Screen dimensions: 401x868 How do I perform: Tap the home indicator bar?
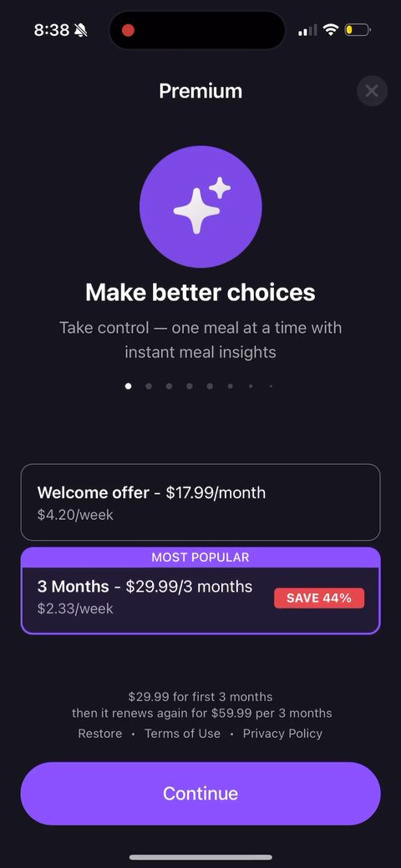(200, 857)
